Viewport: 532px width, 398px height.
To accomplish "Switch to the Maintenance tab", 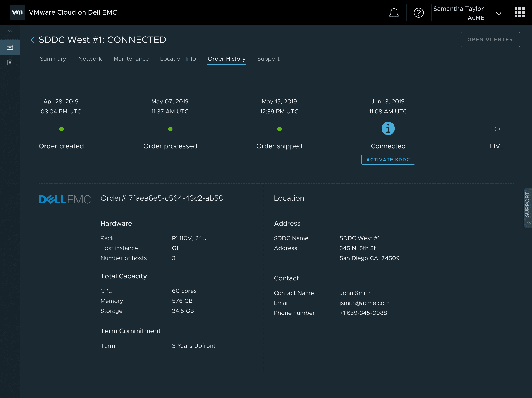I will (x=131, y=59).
